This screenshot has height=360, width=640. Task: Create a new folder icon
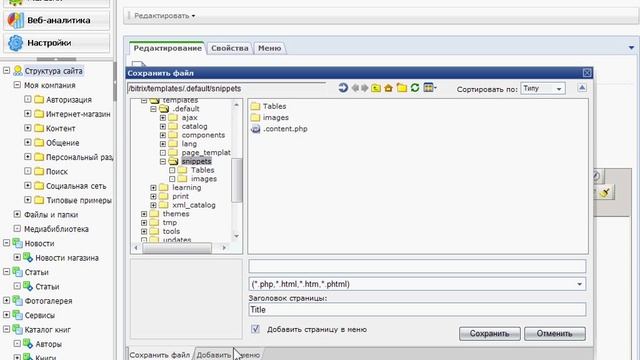click(402, 88)
